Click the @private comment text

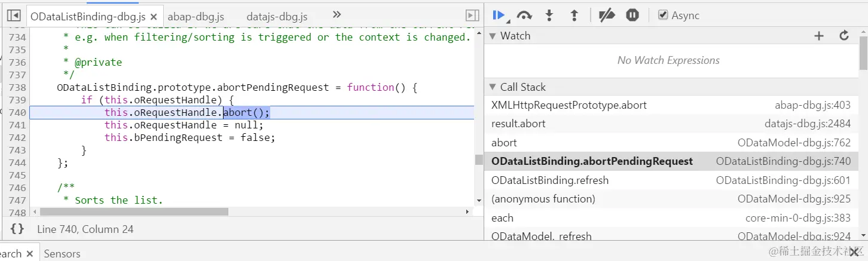[98, 62]
